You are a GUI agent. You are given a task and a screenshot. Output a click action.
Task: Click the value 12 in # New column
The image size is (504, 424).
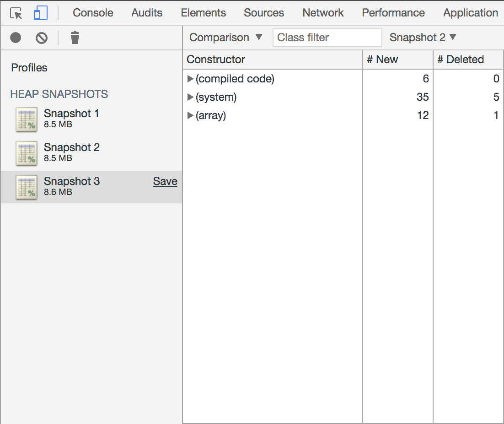(x=423, y=115)
